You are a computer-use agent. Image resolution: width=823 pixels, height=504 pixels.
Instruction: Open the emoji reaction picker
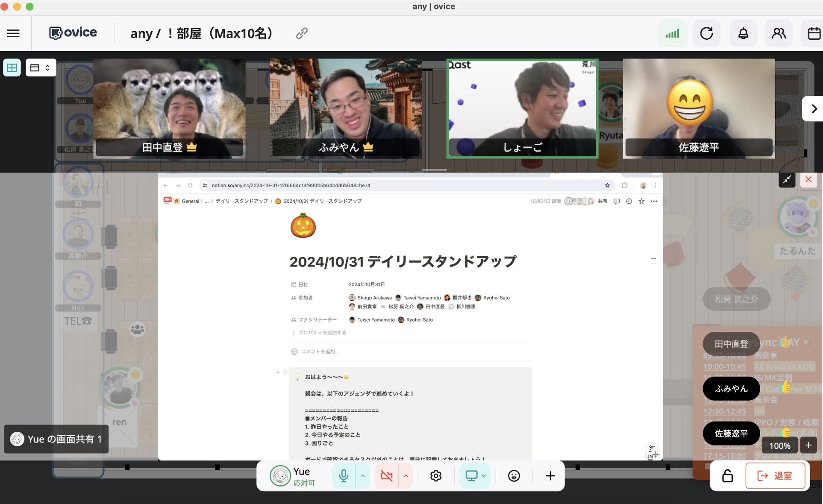coord(514,476)
